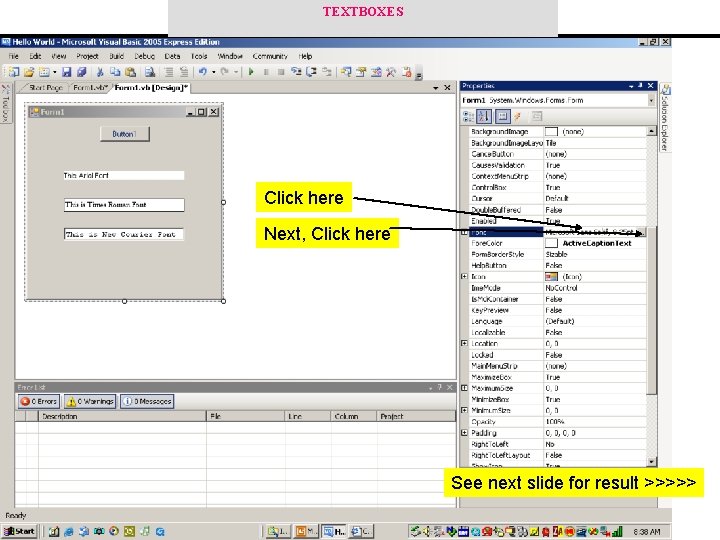The width and height of the screenshot is (720, 540).
Task: Select the FormBorderStyle property row
Action: tap(553, 254)
